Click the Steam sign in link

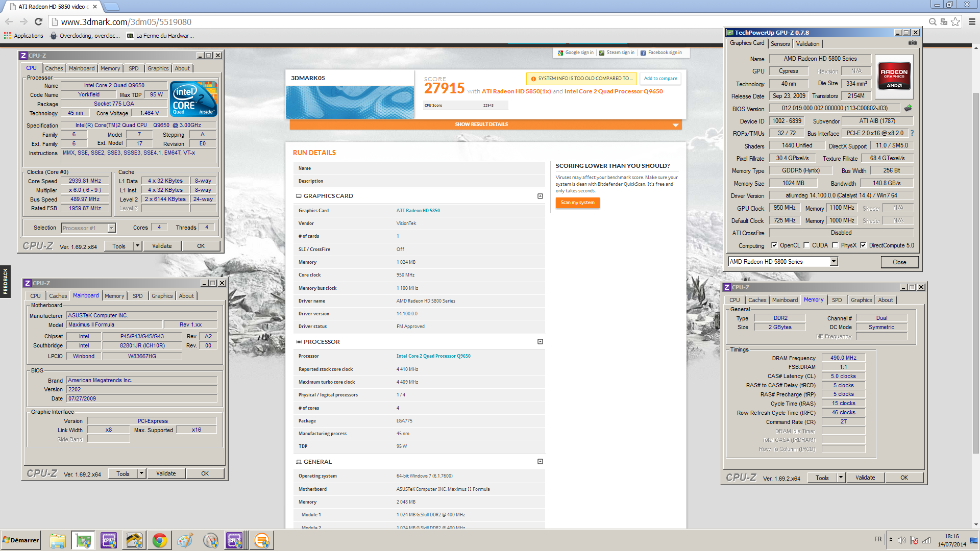point(617,53)
